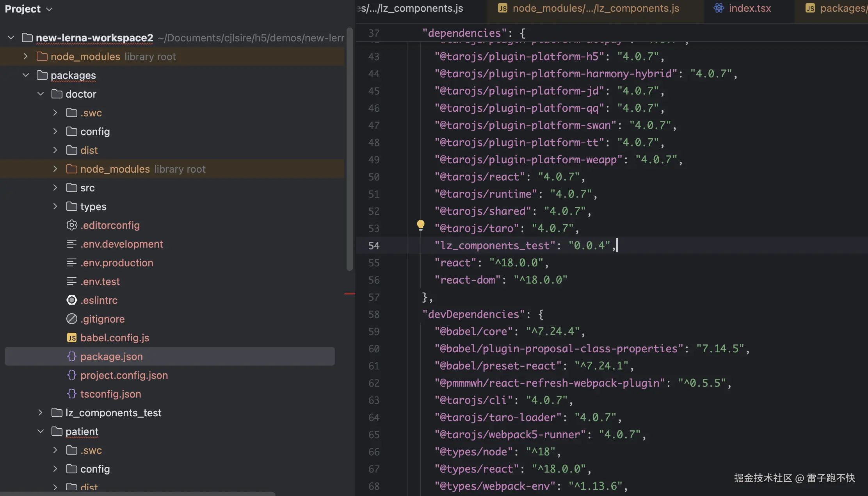The height and width of the screenshot is (496, 868).
Task: Click the babel.config.js JS file icon
Action: [x=71, y=338]
